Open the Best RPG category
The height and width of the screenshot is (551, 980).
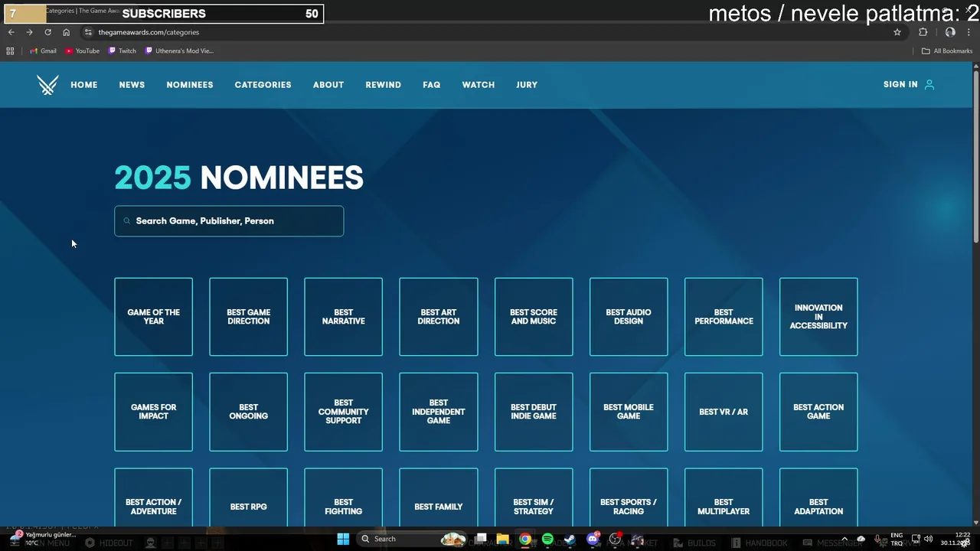point(248,497)
